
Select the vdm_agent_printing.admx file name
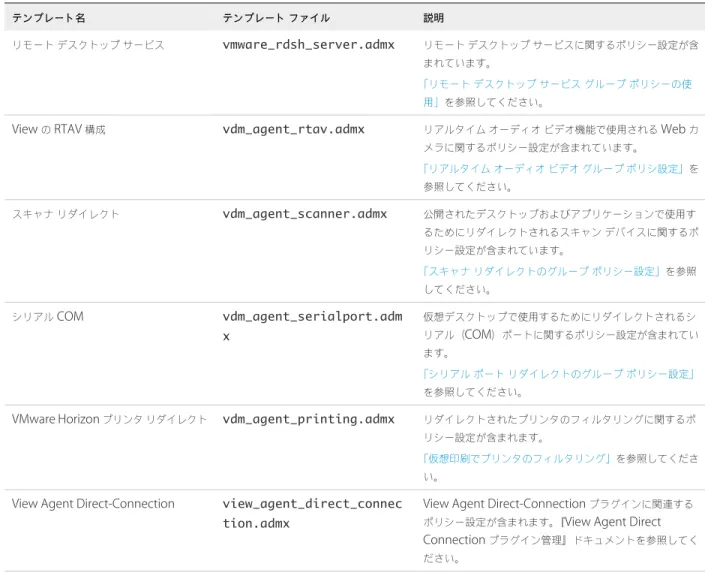pos(308,419)
